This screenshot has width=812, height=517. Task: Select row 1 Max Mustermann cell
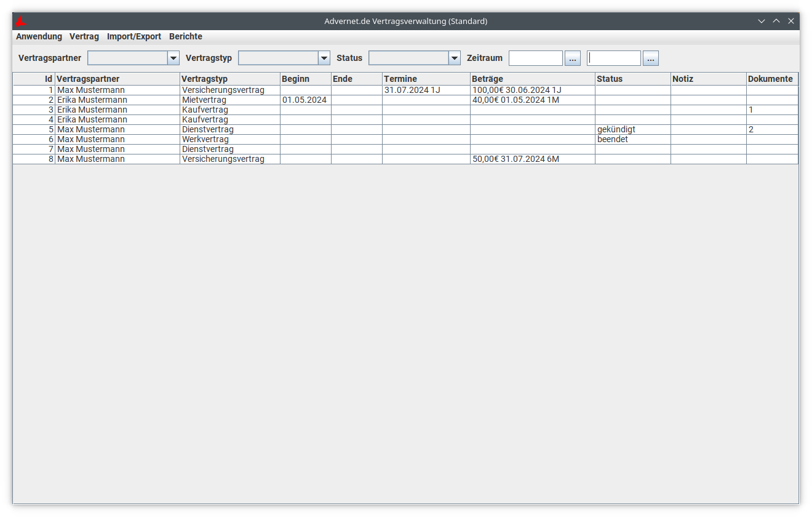(x=117, y=90)
